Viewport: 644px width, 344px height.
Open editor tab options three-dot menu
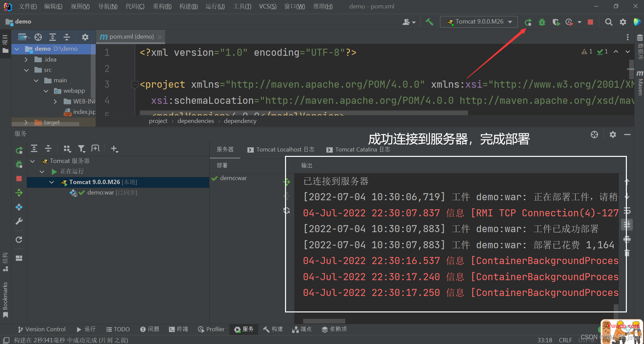pos(628,37)
